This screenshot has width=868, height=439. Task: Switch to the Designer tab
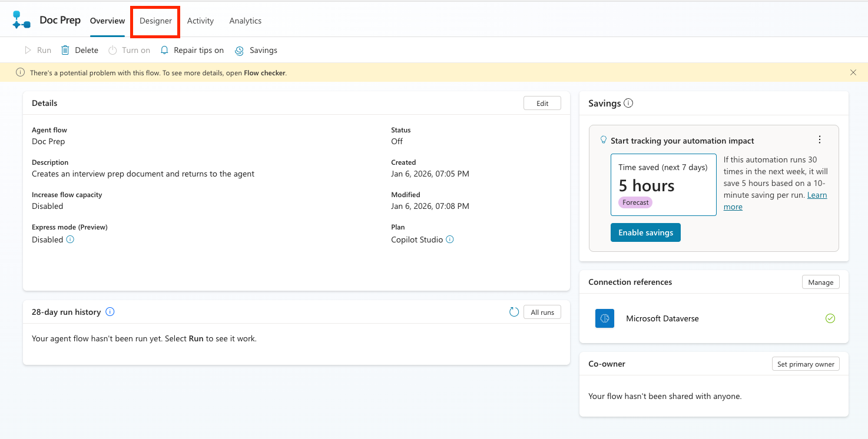click(155, 21)
